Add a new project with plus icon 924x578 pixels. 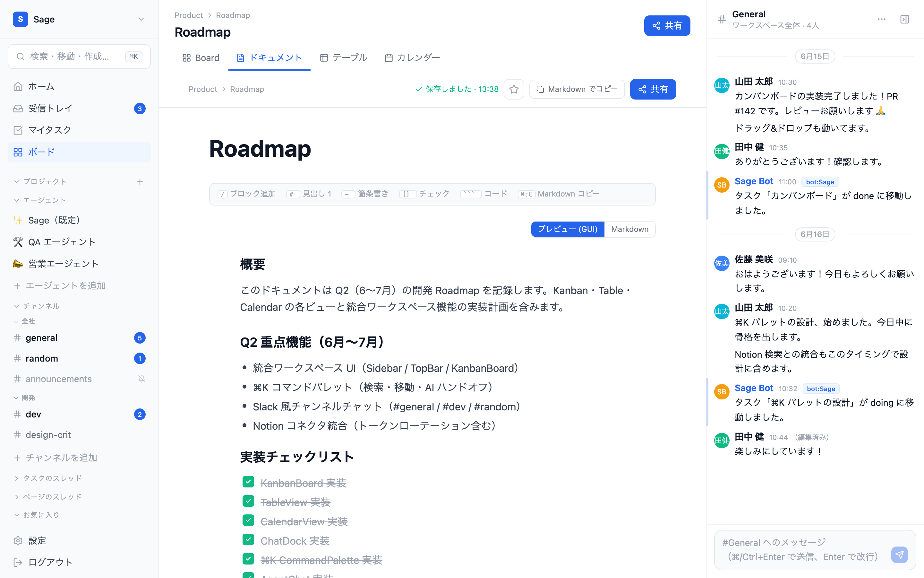[140, 181]
